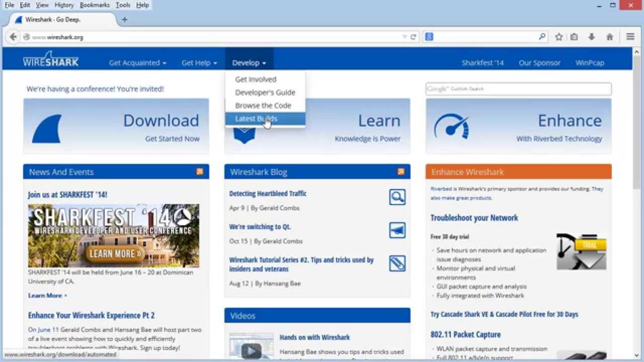Click the Trial download image

[x=582, y=251]
